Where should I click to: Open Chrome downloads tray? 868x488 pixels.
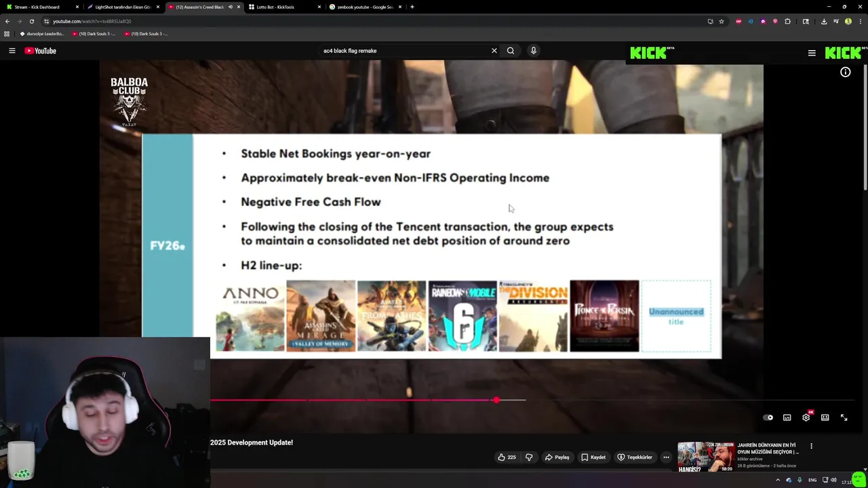[x=824, y=21]
